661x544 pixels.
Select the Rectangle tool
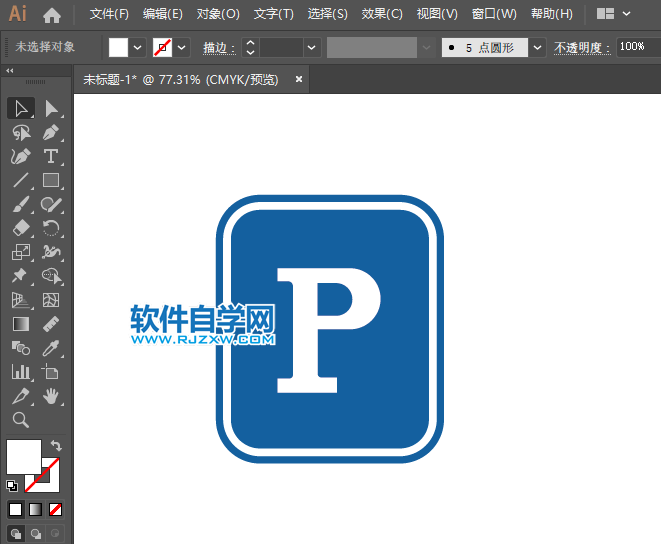coord(51,181)
